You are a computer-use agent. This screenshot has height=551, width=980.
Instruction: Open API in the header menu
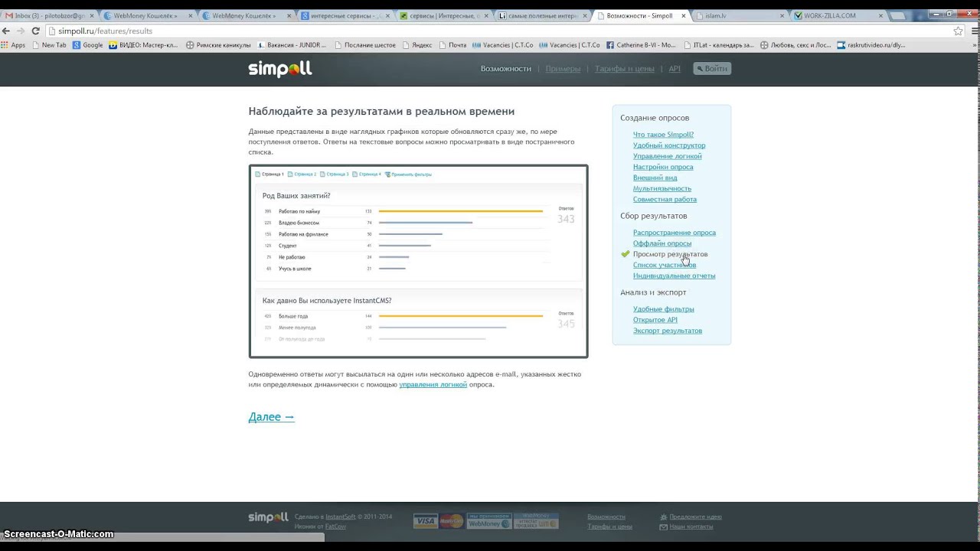675,69
